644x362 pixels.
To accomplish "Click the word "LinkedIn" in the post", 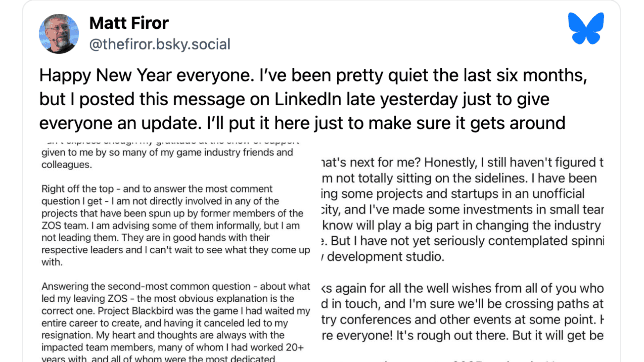I will (308, 99).
